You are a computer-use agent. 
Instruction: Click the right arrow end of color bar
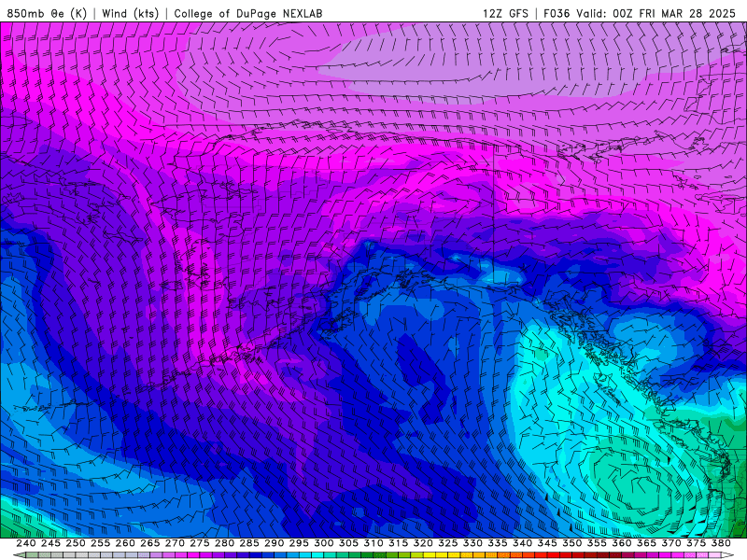pos(727,555)
